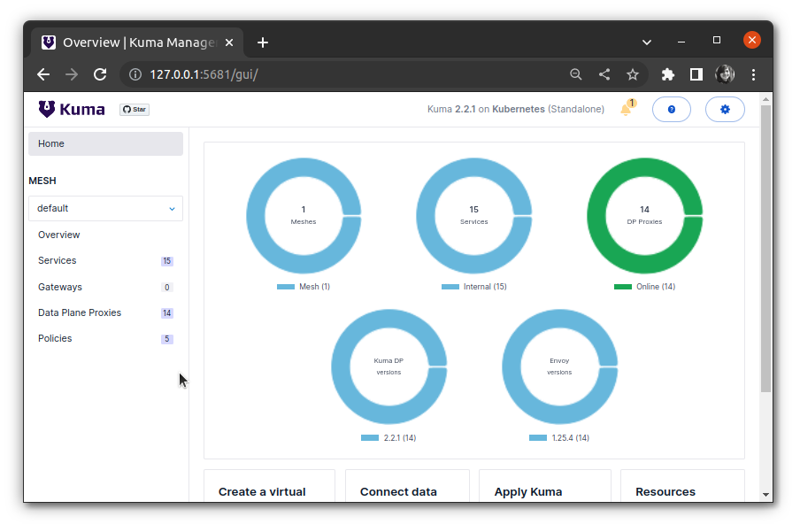This screenshot has height=532, width=800.
Task: Click the share icon in address bar
Action: [x=604, y=74]
